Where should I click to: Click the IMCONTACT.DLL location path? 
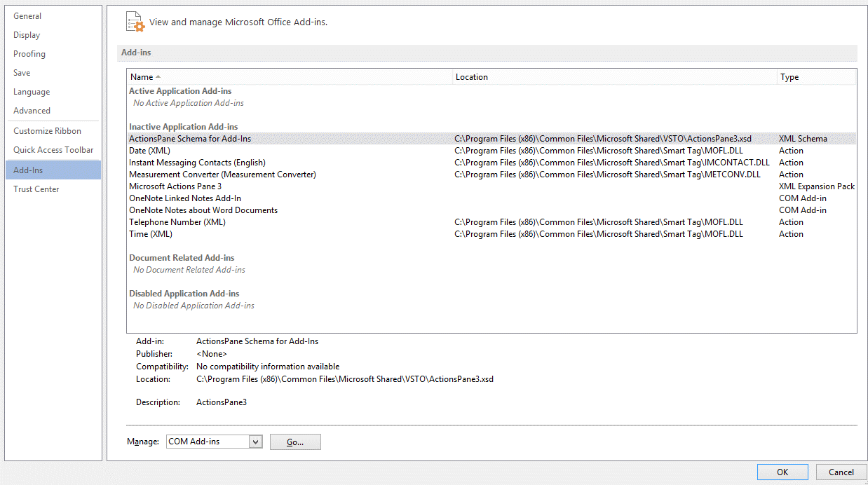[612, 163]
